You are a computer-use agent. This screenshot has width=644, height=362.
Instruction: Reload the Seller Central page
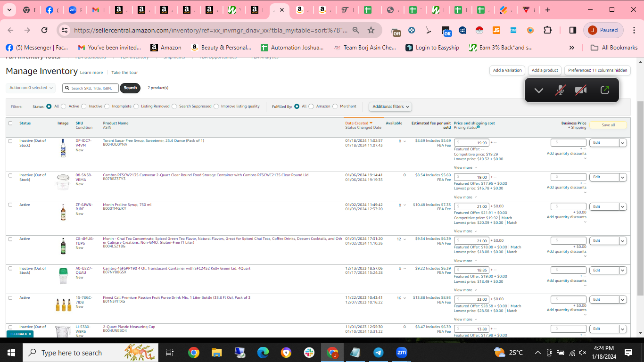coord(44,30)
